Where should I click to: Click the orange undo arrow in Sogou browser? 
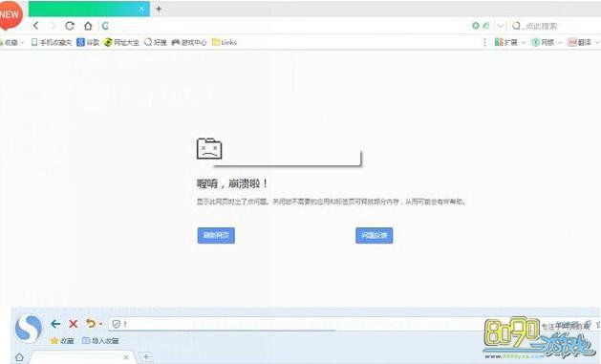(x=91, y=324)
